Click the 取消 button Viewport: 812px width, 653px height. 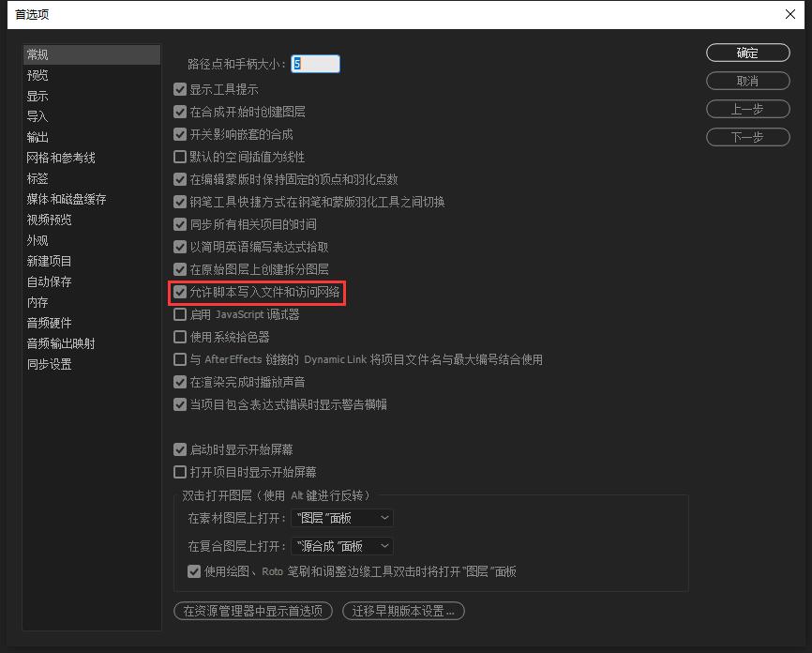(748, 81)
